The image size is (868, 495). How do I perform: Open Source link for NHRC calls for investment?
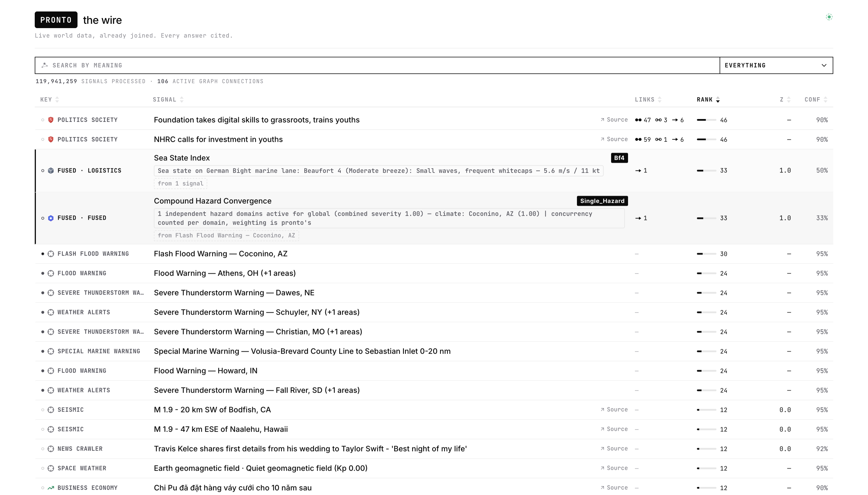pyautogui.click(x=614, y=139)
